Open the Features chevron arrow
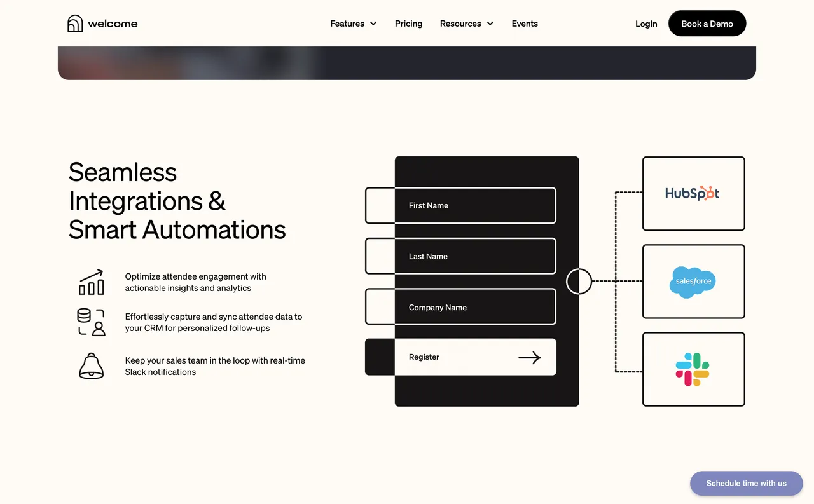This screenshot has height=504, width=814. click(x=373, y=24)
